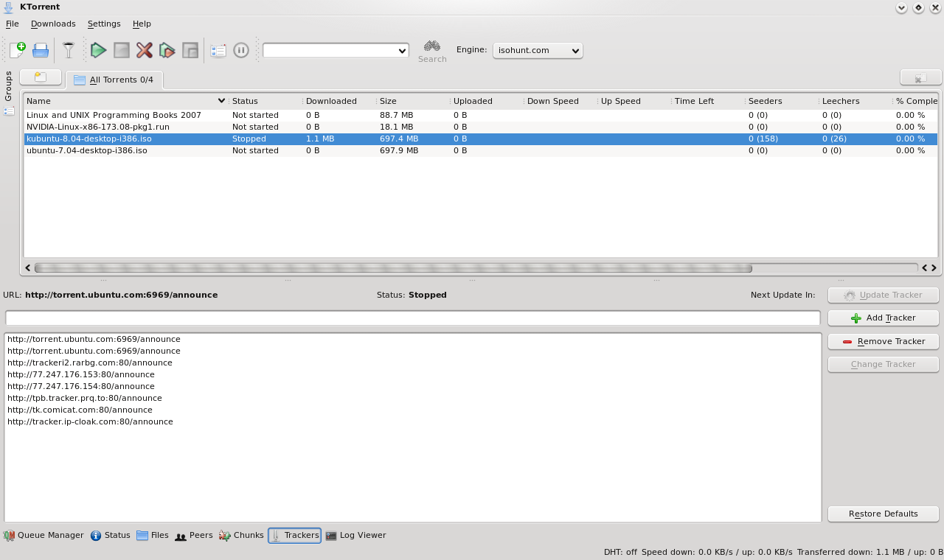The width and height of the screenshot is (944, 560).
Task: Open the queue manager list icon
Action: [218, 50]
